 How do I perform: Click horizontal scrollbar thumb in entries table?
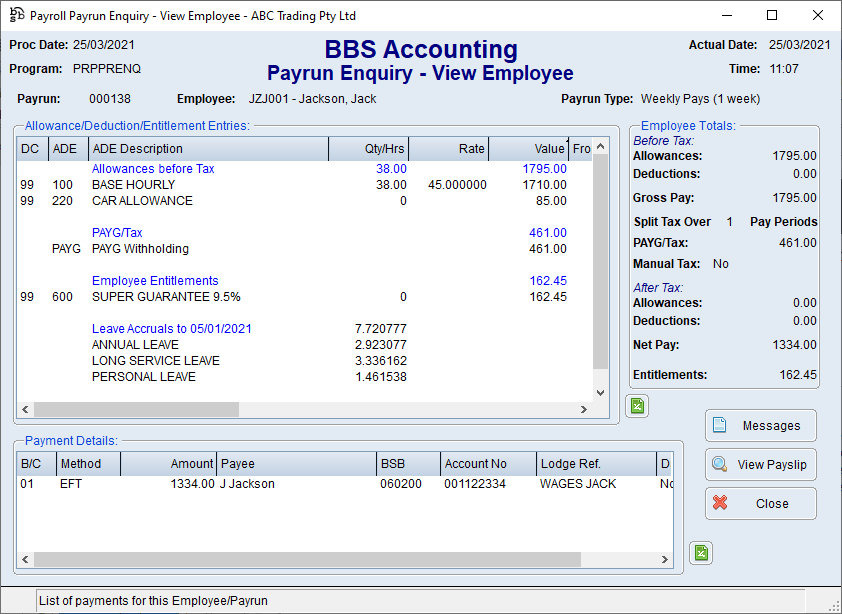(x=136, y=410)
